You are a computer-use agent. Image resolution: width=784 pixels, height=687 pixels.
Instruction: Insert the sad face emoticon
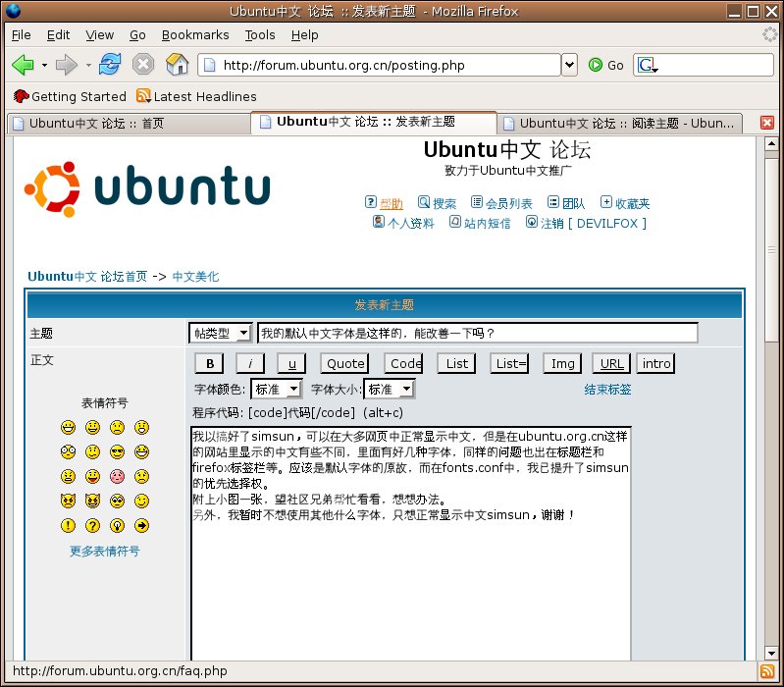click(118, 428)
